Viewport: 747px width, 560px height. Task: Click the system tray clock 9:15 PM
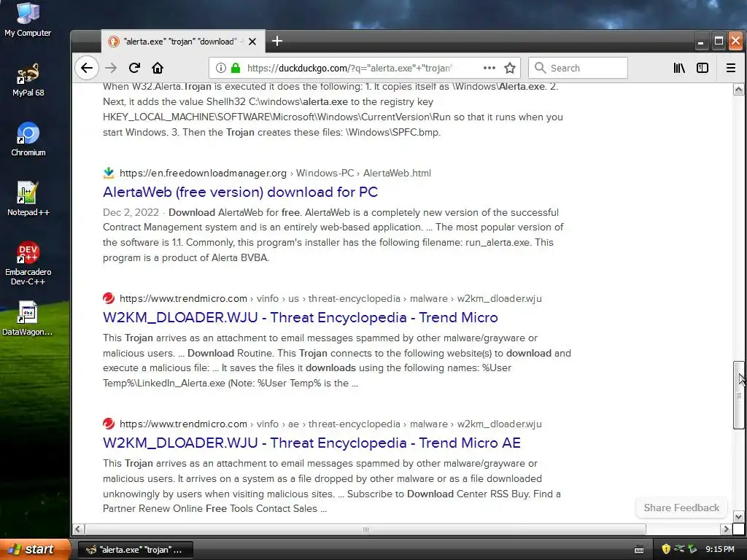[x=720, y=550]
